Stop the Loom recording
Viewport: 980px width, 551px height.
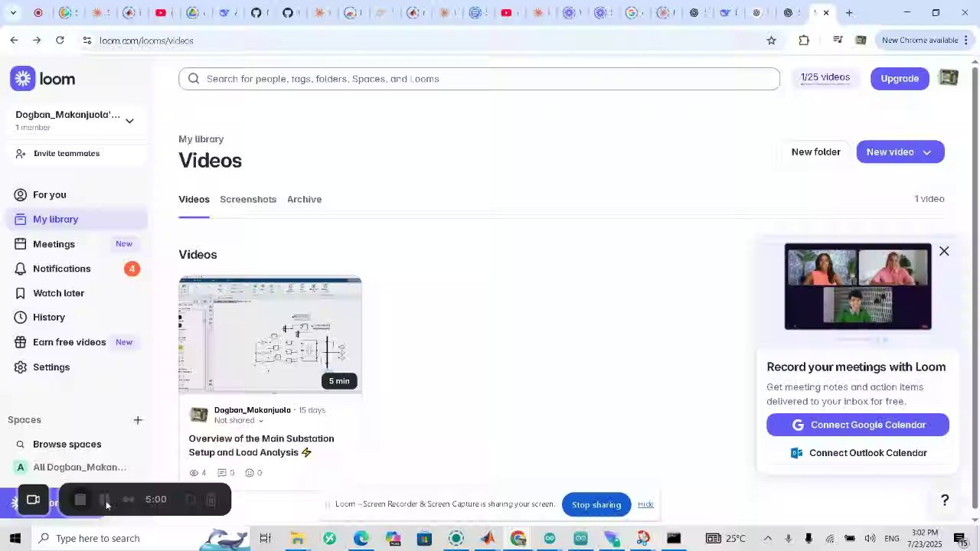point(80,500)
